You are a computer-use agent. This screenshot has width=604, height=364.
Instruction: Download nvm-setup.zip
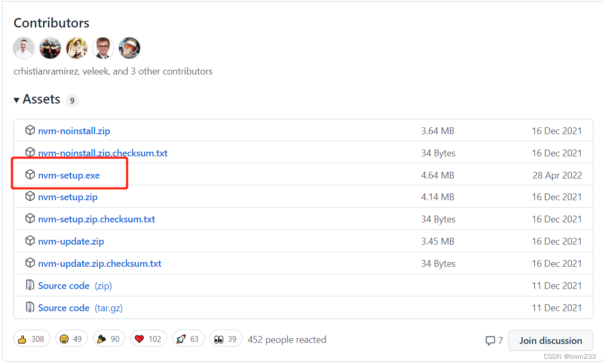tap(68, 197)
